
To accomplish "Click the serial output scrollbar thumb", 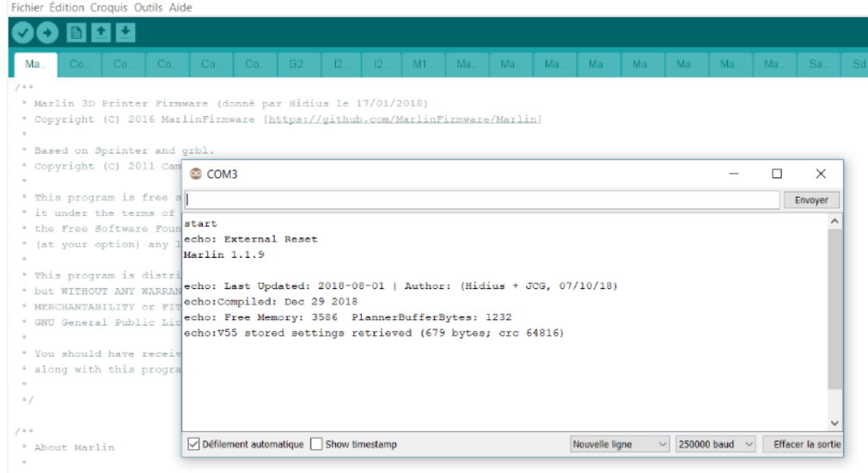I will [834, 309].
